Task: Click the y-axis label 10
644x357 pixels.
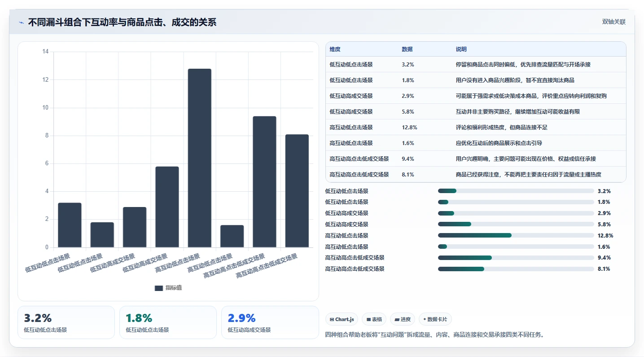Action: (45, 108)
